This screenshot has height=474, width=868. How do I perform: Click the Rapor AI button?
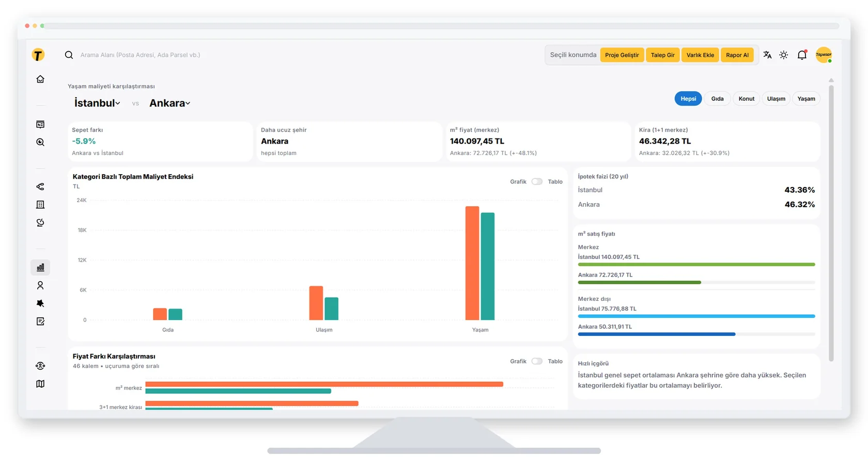737,55
